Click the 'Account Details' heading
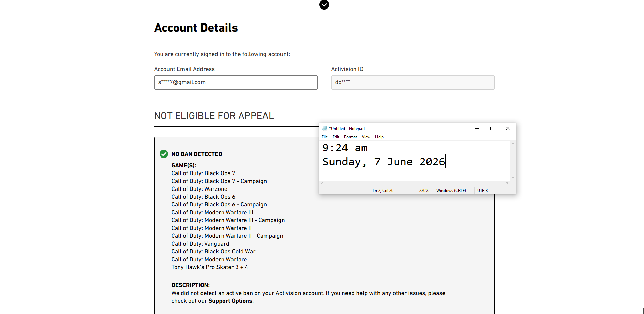 coord(196,28)
